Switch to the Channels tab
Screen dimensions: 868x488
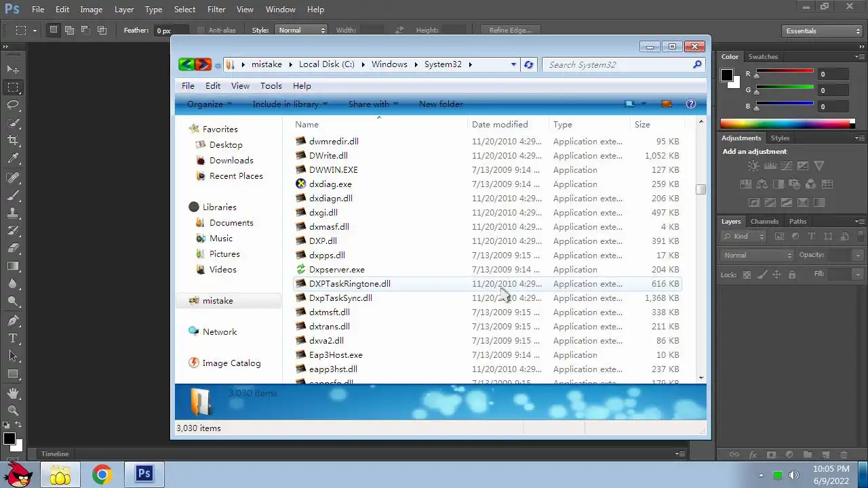click(x=764, y=221)
